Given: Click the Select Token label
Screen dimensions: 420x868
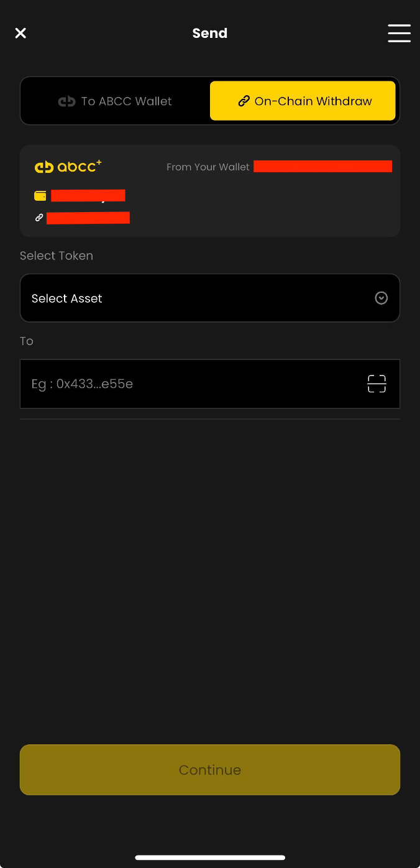Looking at the screenshot, I should coord(57,256).
